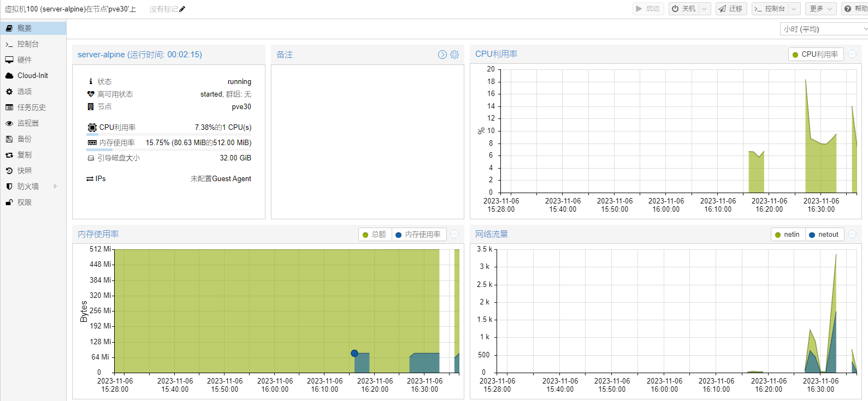
Task: Click the '7.38%的1 CPU(s)' value
Action: (223, 127)
